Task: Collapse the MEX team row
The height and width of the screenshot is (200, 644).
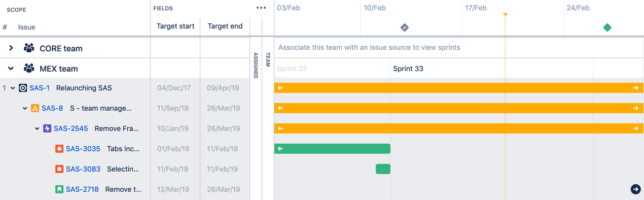Action: pyautogui.click(x=11, y=69)
